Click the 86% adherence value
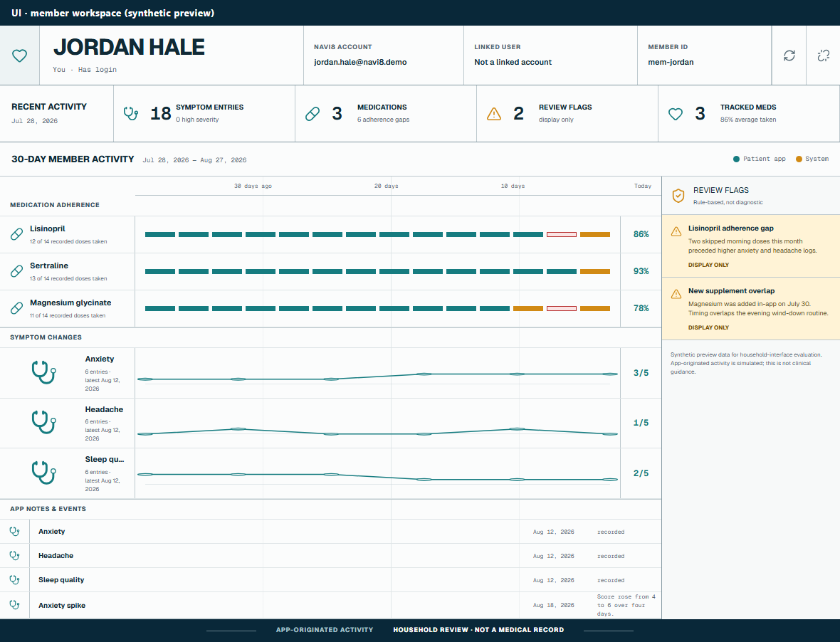 click(x=641, y=234)
